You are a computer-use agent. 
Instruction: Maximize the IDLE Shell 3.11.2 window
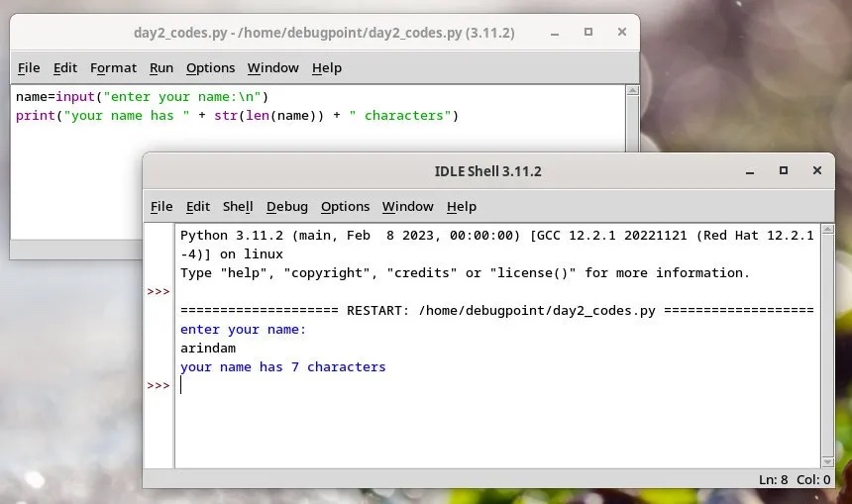tap(783, 171)
